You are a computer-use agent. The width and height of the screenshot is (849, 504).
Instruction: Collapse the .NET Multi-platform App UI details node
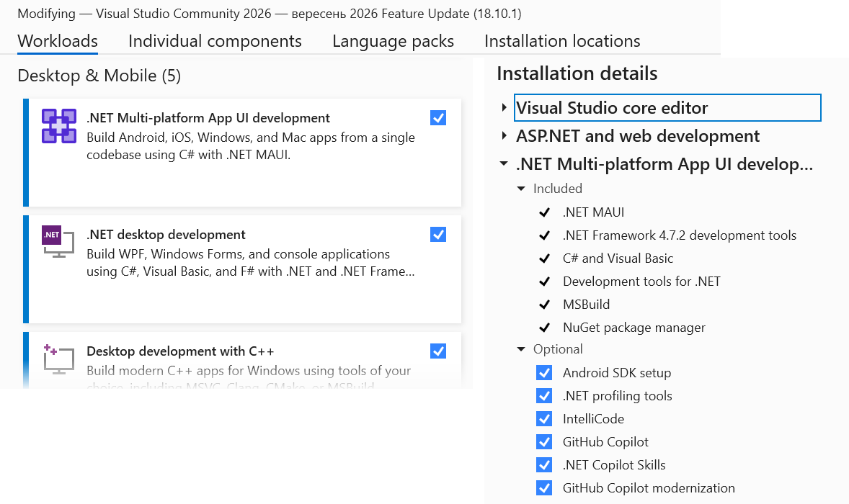[x=504, y=163]
